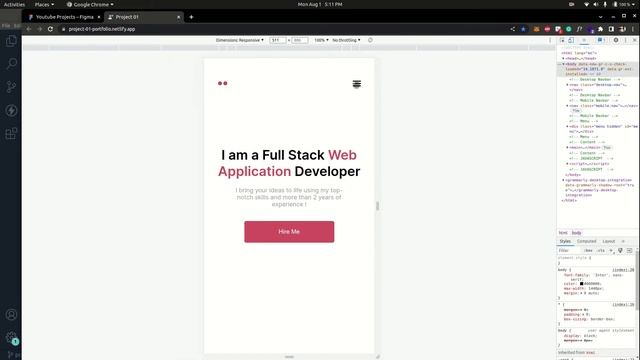Activate the inspect element picker in DevTools
Screen dimensions: 640x360
562,40
